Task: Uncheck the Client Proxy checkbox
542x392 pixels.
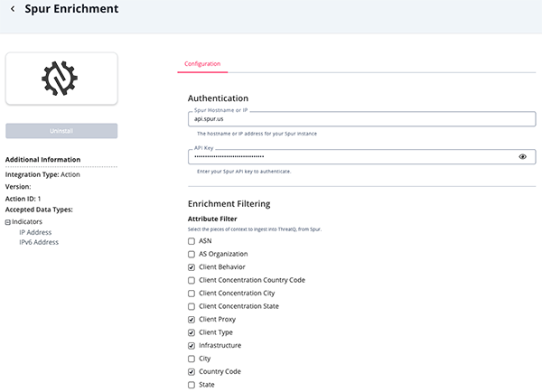Action: 192,320
